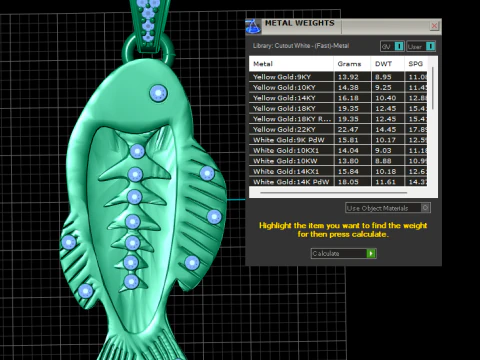The image size is (480, 360).
Task: Click the Metal Weights scale icon
Action: (253, 26)
